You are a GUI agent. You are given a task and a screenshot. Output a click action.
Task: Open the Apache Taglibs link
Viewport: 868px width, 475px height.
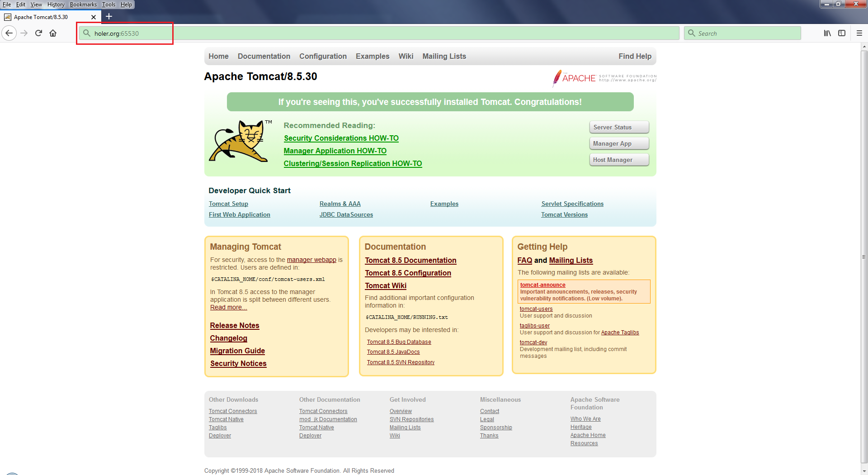click(620, 332)
